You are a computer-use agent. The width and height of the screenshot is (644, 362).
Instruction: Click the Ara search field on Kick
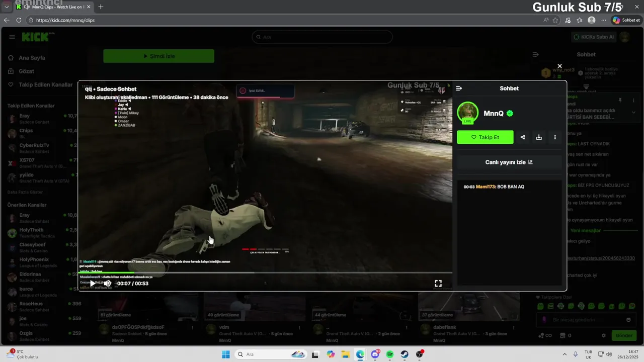[x=322, y=37]
